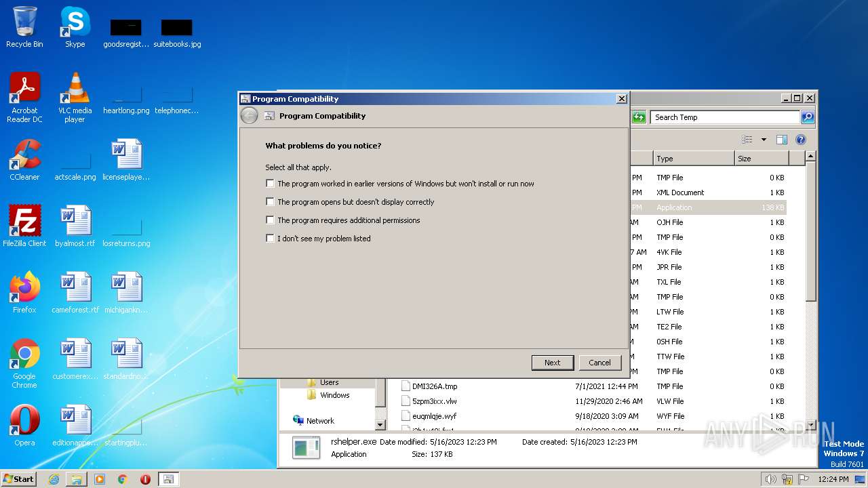Sort by Size column header

click(x=762, y=159)
